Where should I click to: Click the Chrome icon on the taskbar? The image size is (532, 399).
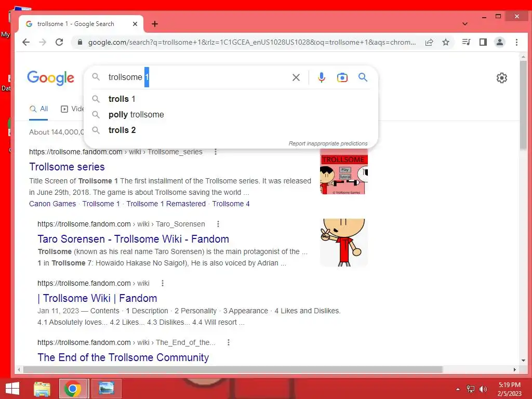click(x=73, y=389)
